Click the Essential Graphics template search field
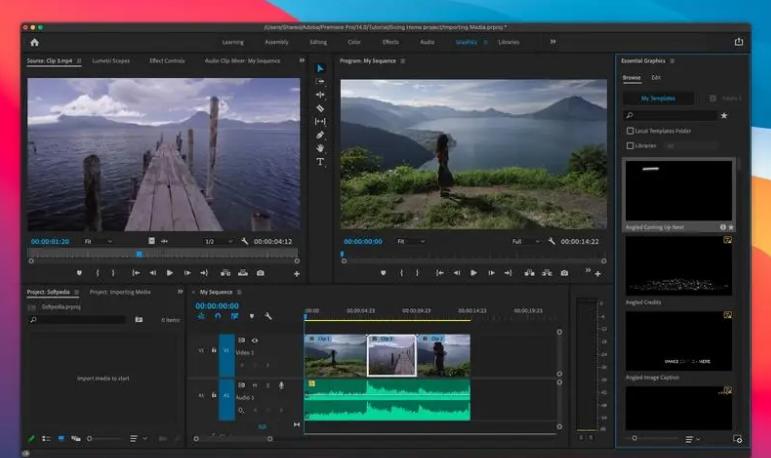The height and width of the screenshot is (458, 771). tap(668, 116)
